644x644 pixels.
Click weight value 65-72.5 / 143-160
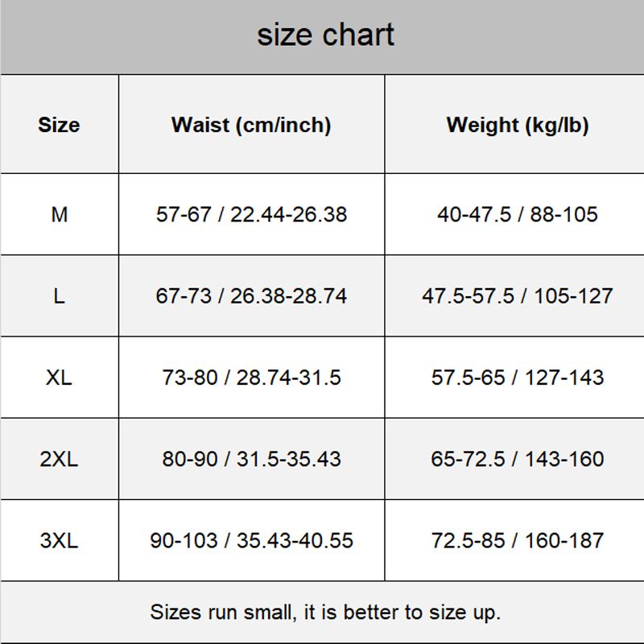click(x=517, y=459)
